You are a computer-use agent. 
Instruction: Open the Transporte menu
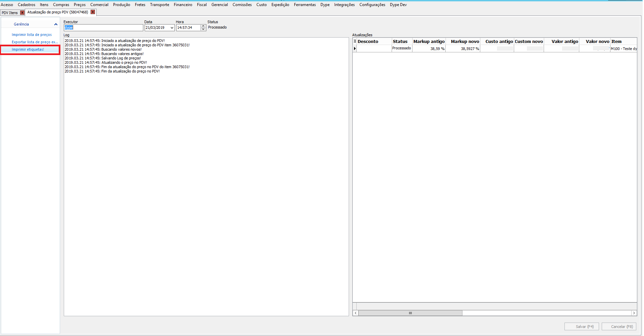pos(160,5)
